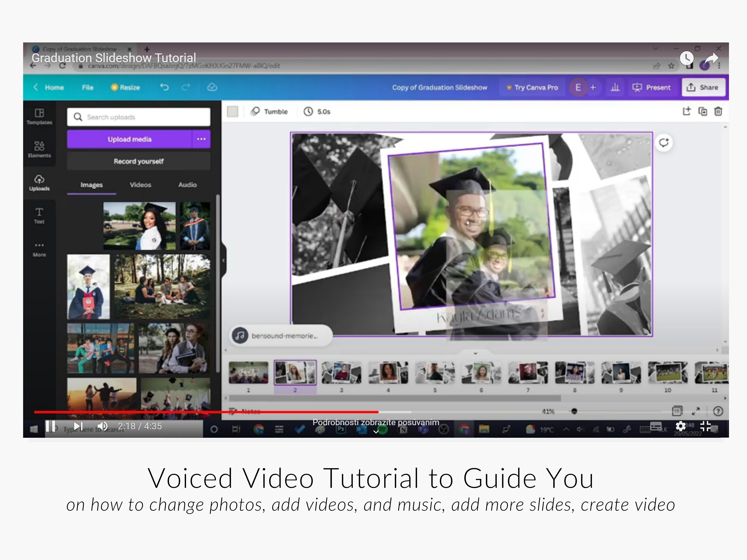Viewport: 747px width, 560px height.
Task: Select the smiling woman graduate upload image
Action: (x=139, y=226)
